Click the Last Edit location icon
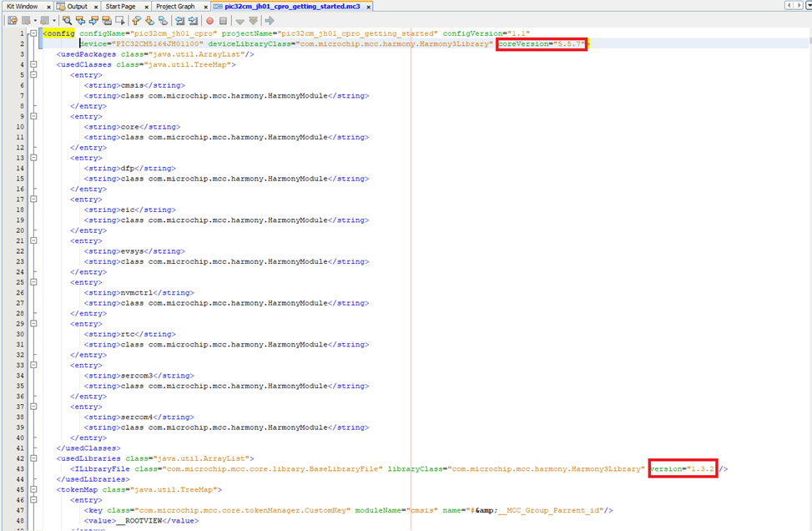Image resolution: width=812 pixels, height=531 pixels. click(x=13, y=21)
